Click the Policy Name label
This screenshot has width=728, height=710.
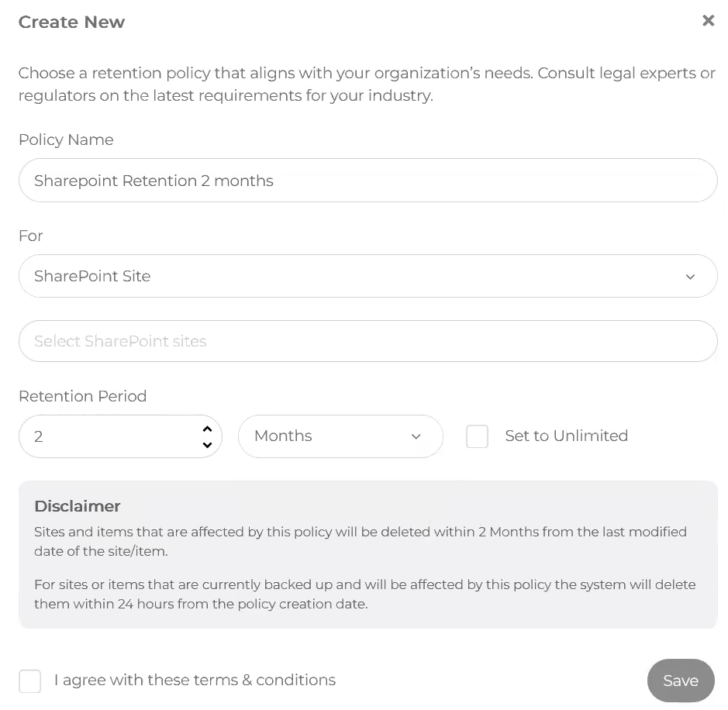[66, 140]
